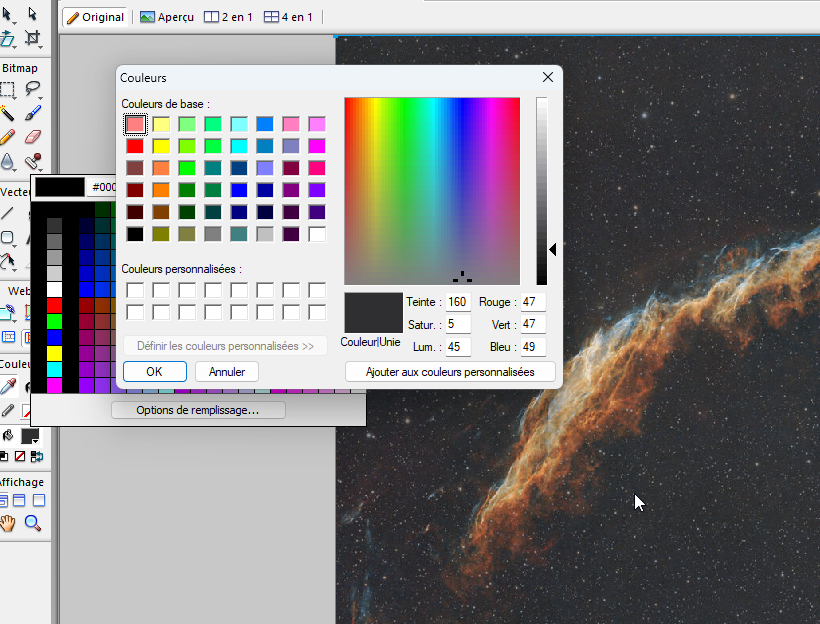Pick the black basic color swatch
820x624 pixels.
(135, 234)
